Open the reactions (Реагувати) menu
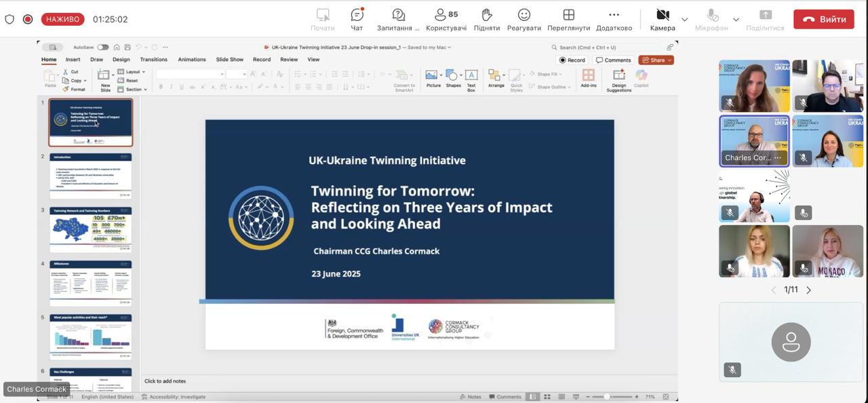Viewport: 868px width, 403px height. pyautogui.click(x=524, y=20)
